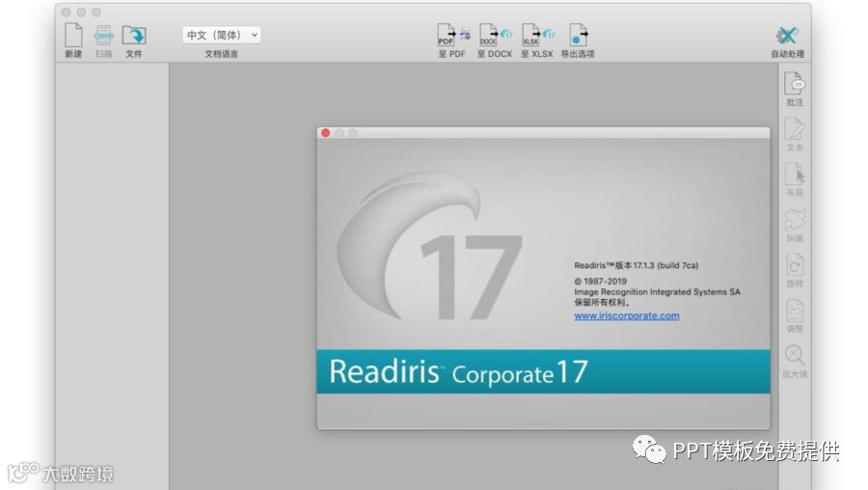Click the Scan printer icon

pyautogui.click(x=103, y=36)
